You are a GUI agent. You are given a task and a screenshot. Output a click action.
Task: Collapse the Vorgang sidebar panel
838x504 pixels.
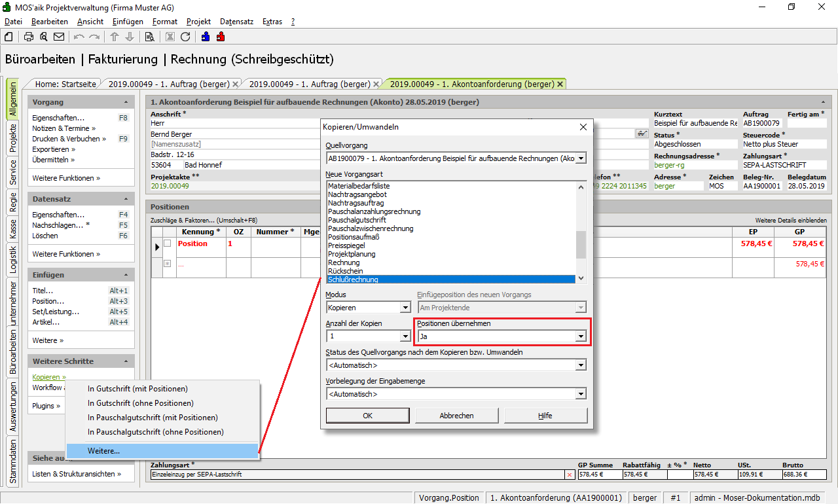[126, 103]
